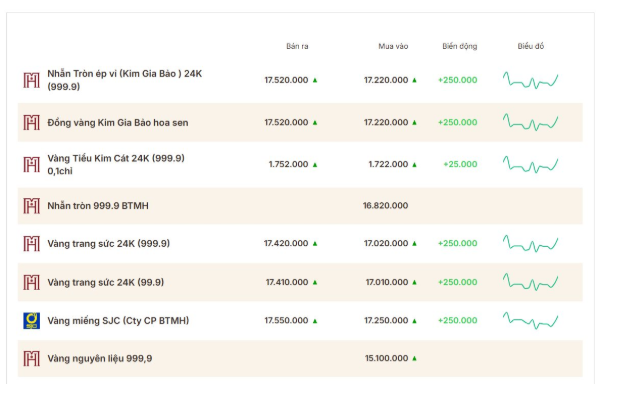Click the logo icon beside Nhẫn Tròn ép vỉ

tap(31, 80)
